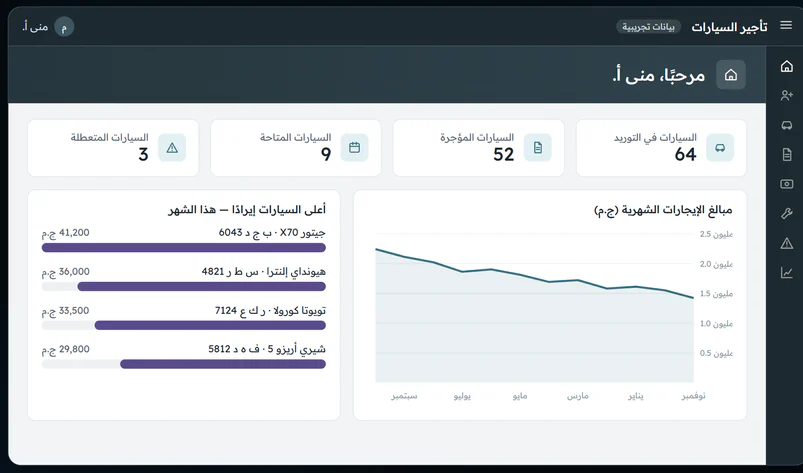Open the reports chart icon in sidebar

click(x=787, y=273)
